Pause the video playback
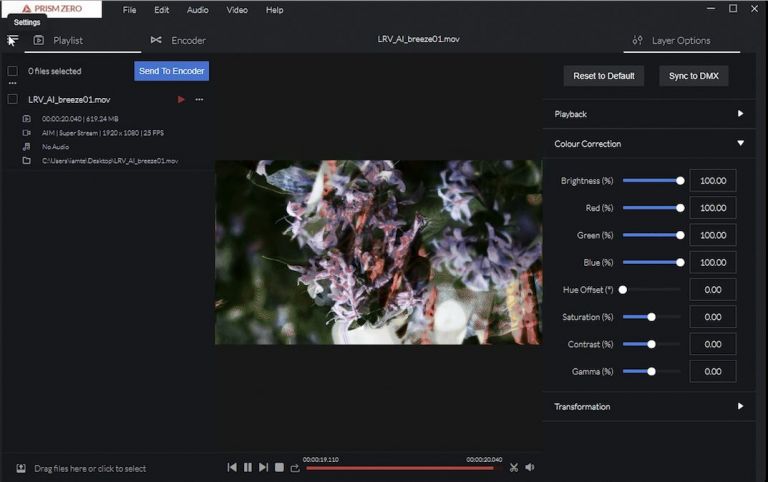The height and width of the screenshot is (482, 768). (x=248, y=467)
